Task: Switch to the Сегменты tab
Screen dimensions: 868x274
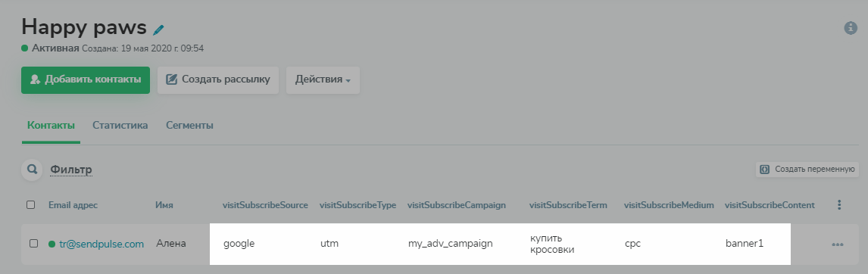Action: [x=189, y=125]
